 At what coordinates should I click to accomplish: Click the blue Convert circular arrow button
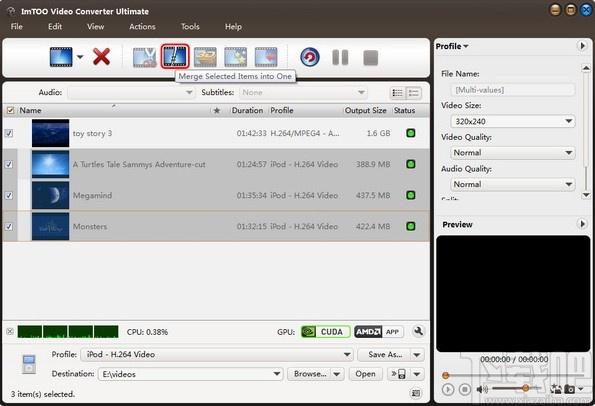310,57
